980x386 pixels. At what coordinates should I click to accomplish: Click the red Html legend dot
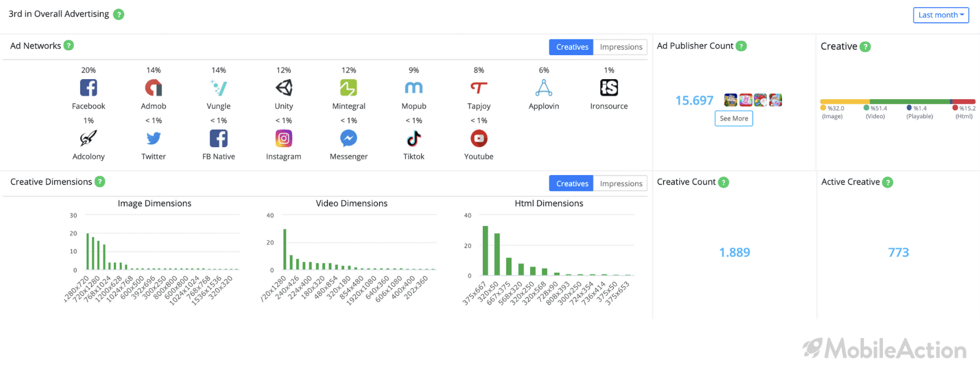(x=955, y=108)
